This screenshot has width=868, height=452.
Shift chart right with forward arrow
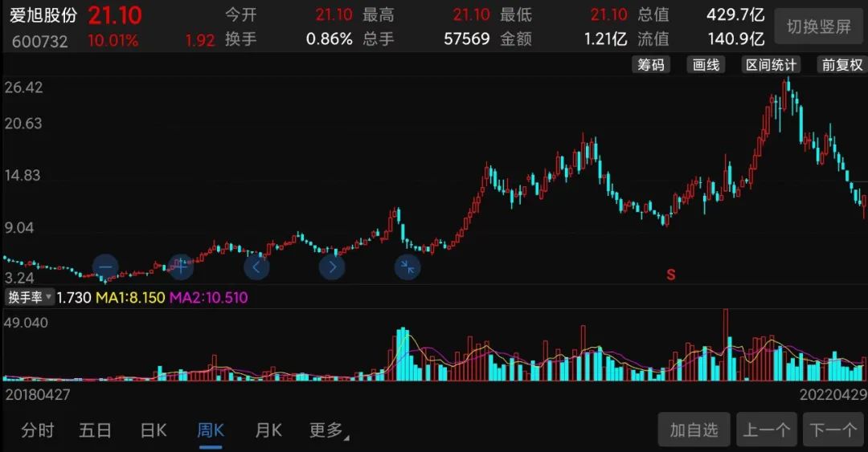[x=332, y=268]
